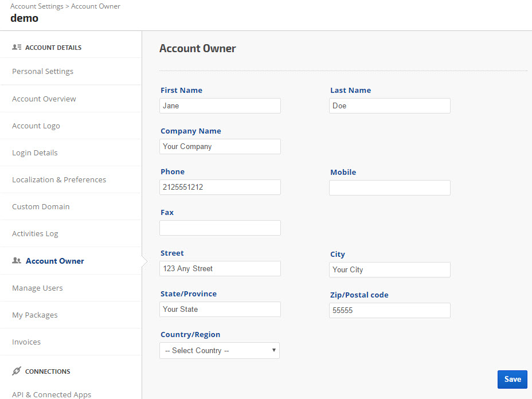The height and width of the screenshot is (399, 532).
Task: Open Invoices from sidebar
Action: (x=26, y=342)
